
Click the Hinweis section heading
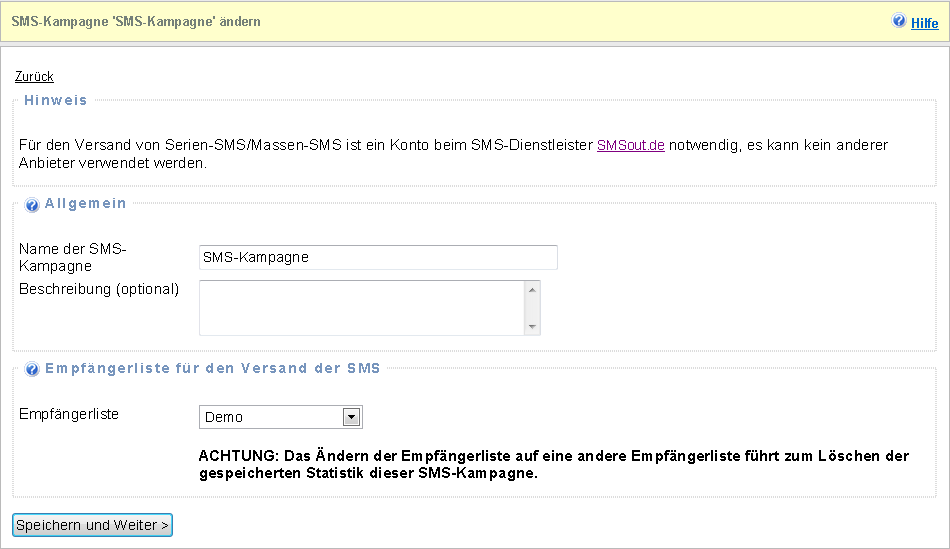click(56, 101)
